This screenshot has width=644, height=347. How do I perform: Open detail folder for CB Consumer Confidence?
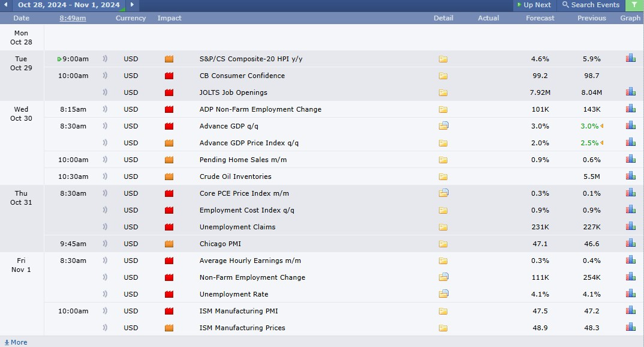tap(443, 76)
